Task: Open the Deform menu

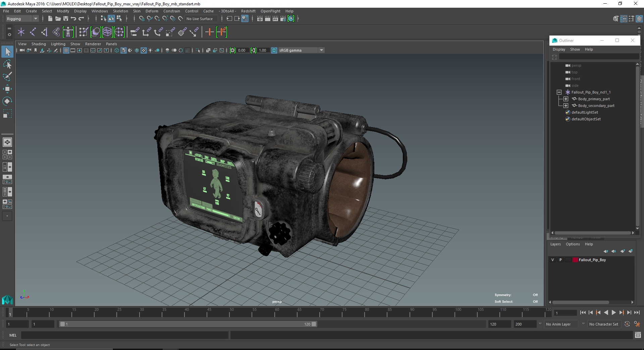Action: [x=152, y=11]
